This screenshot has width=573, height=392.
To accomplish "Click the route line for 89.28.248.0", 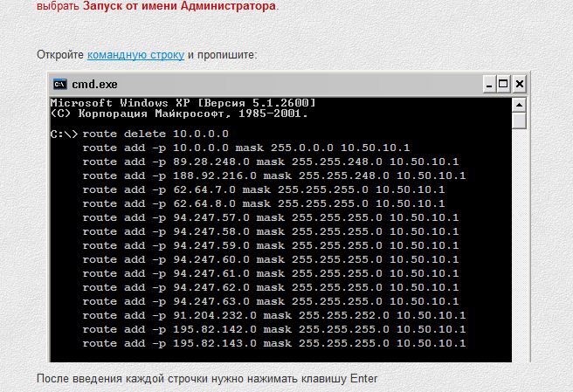I will point(271,162).
